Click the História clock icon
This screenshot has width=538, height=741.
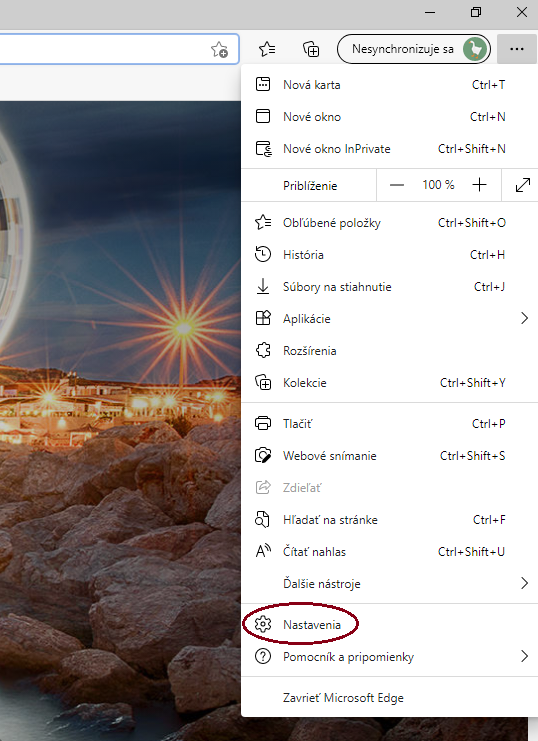(x=263, y=254)
